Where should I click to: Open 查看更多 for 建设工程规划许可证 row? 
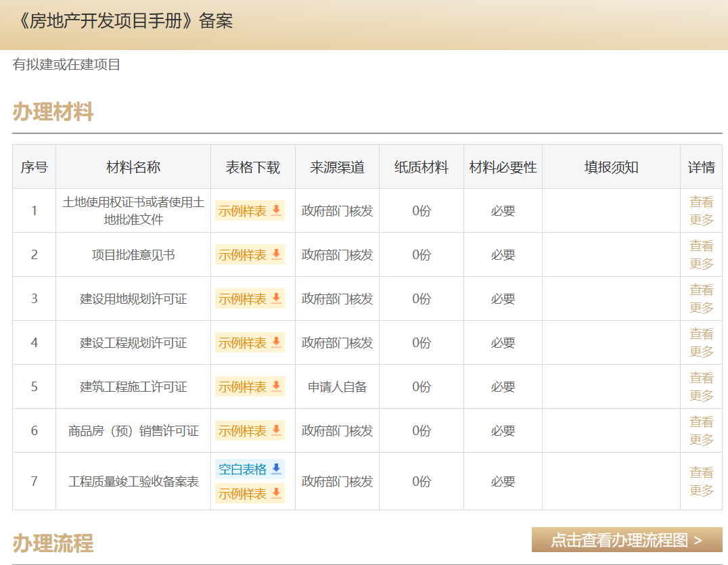pos(701,342)
